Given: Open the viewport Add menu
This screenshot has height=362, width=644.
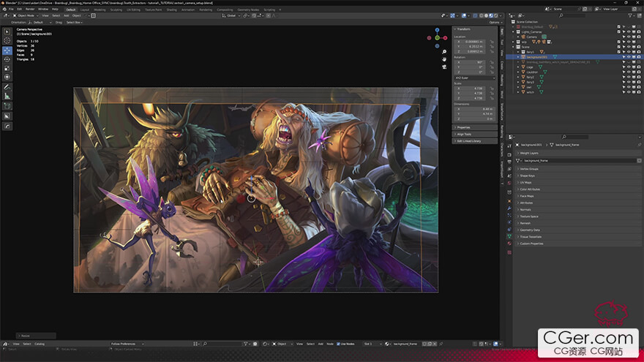Looking at the screenshot, I should 66,15.
